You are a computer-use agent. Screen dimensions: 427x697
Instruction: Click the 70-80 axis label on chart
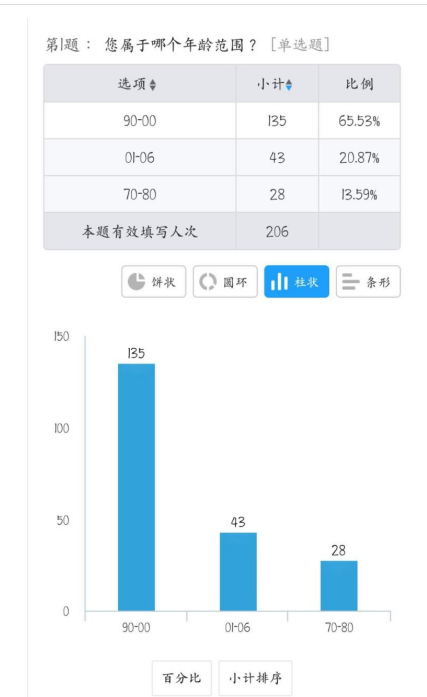pyautogui.click(x=339, y=627)
